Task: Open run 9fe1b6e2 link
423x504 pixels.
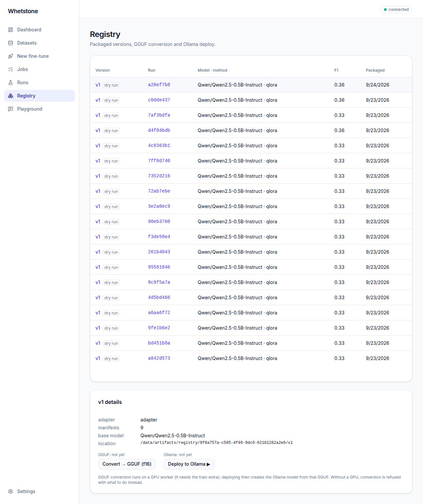Action: pyautogui.click(x=159, y=328)
